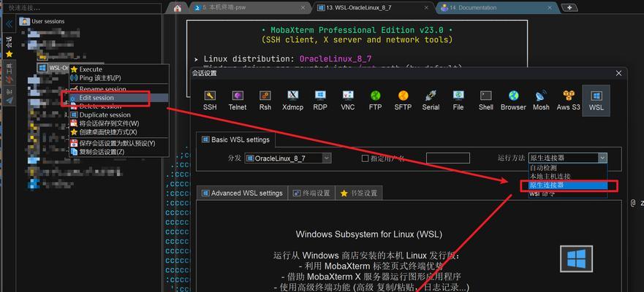Click Duplicate session in context menu
The height and width of the screenshot is (292, 644).
pos(119,115)
